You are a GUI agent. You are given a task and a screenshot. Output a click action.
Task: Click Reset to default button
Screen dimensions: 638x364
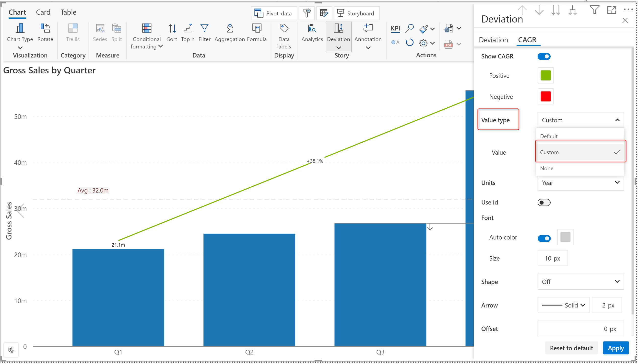[x=571, y=348]
